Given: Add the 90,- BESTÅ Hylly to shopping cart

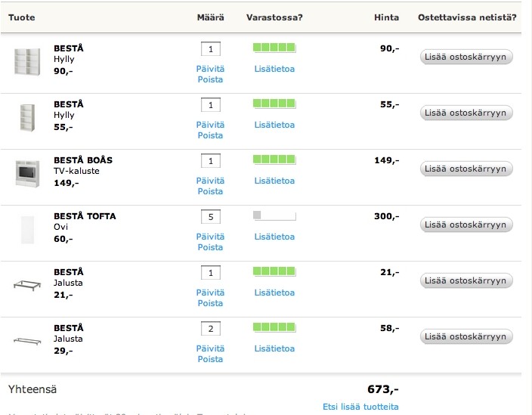Looking at the screenshot, I should tap(466, 57).
